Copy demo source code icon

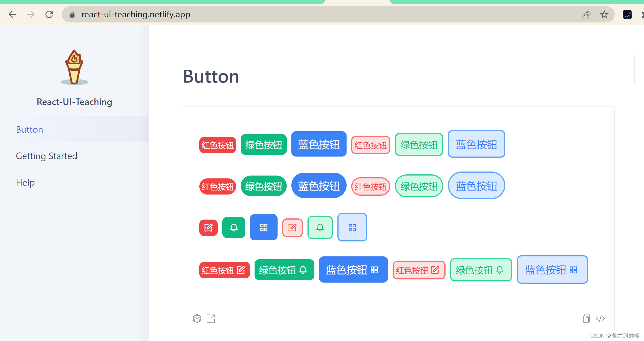[x=586, y=319]
